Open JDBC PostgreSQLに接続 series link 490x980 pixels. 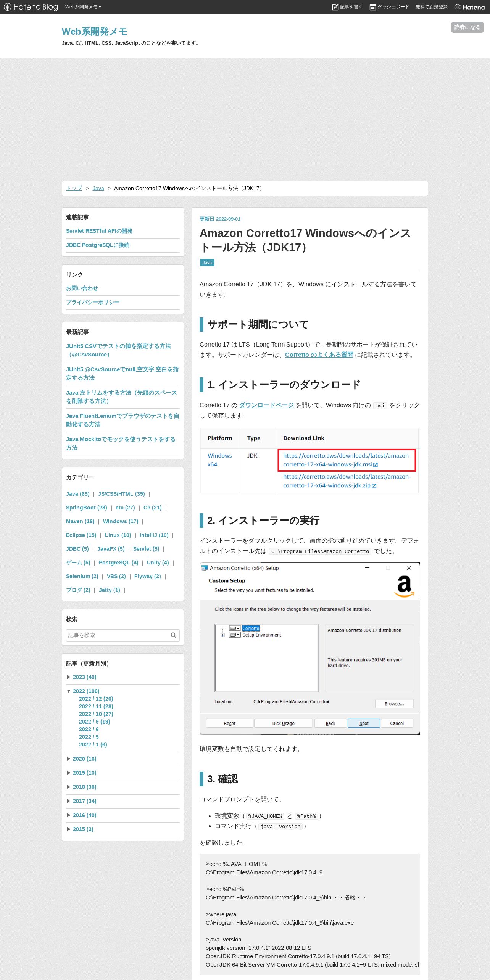tap(98, 245)
